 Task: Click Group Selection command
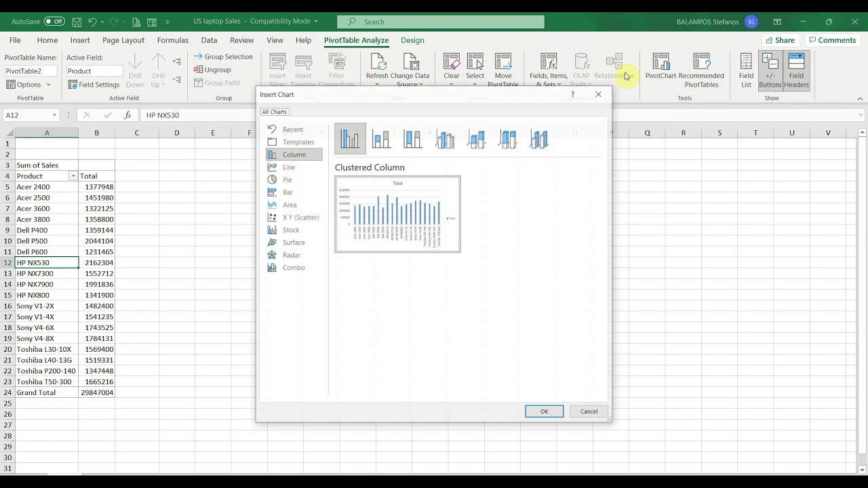tap(223, 57)
